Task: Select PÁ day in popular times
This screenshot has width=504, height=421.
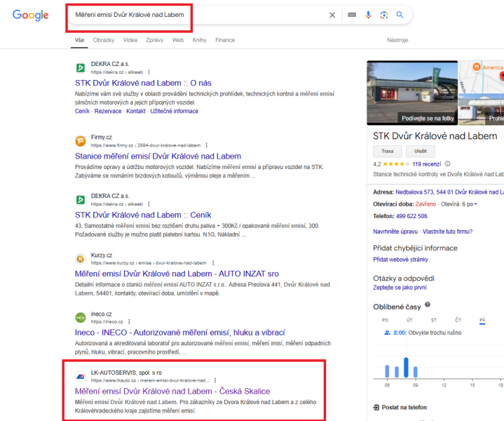Action: pyautogui.click(x=482, y=320)
